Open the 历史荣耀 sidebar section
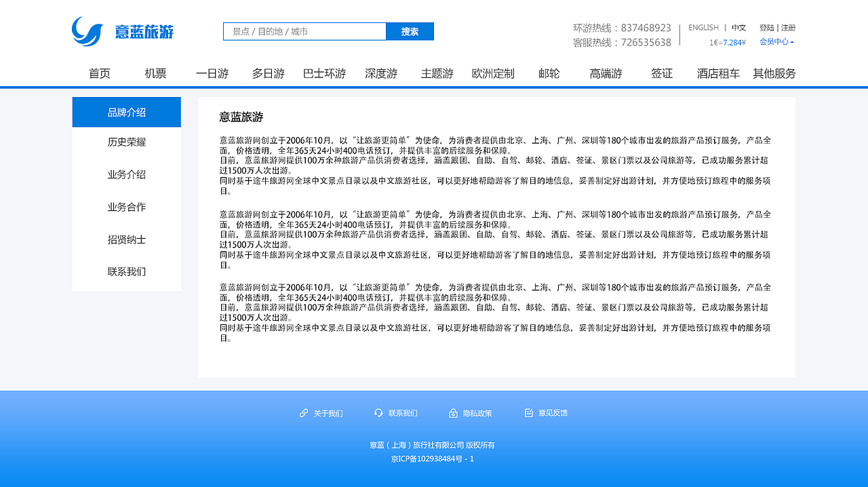868x487 pixels. [126, 142]
